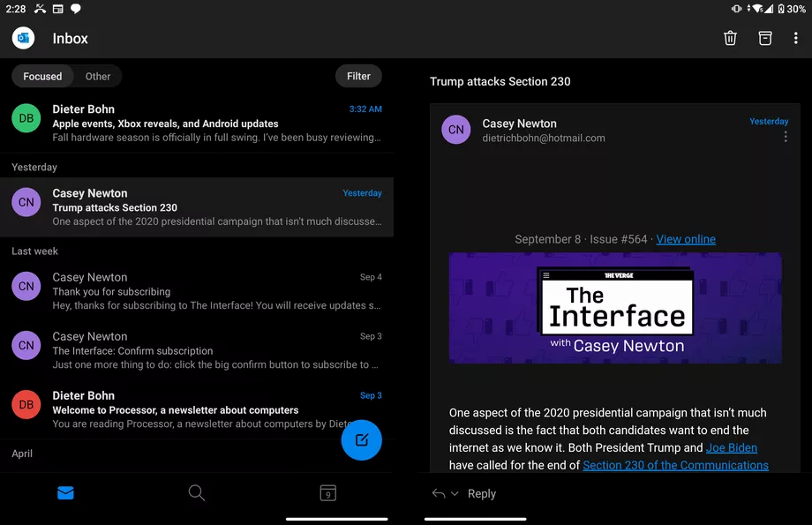Open The Interface: Confirm subscription email
This screenshot has width=812, height=525.
tap(197, 350)
